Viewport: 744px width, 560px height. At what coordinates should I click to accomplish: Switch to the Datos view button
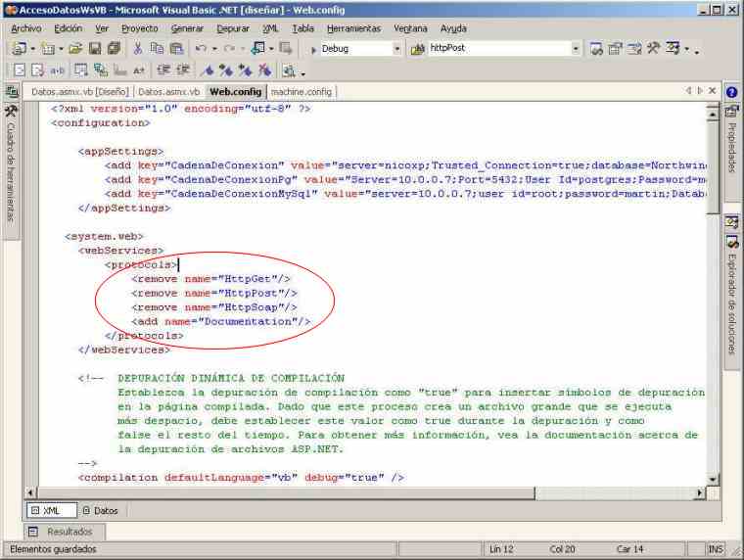tap(100, 511)
